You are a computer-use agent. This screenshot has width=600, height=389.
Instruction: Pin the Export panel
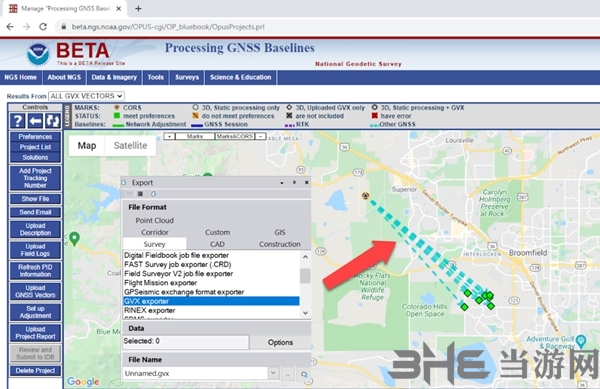click(x=294, y=182)
